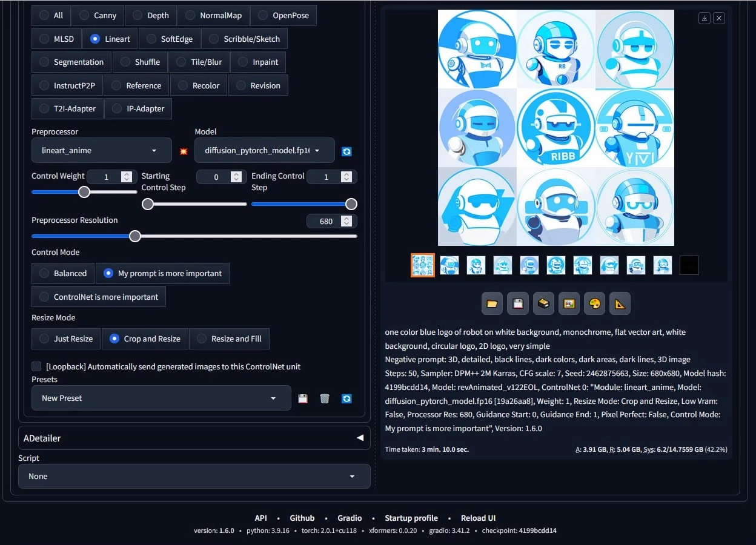Switch to SoftEdge control type
Image resolution: width=756 pixels, height=545 pixels.
click(170, 39)
